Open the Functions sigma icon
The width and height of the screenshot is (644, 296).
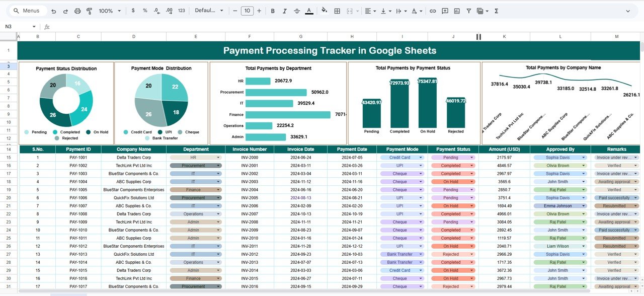pyautogui.click(x=497, y=11)
